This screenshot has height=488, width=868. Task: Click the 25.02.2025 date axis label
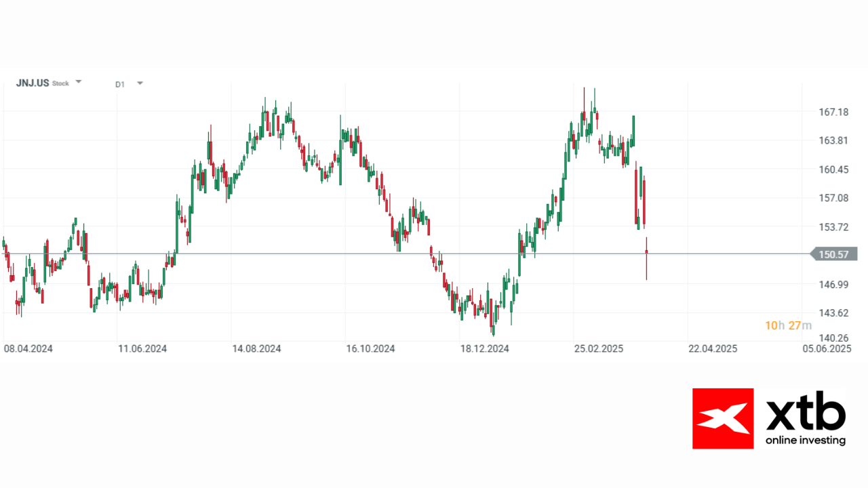[599, 348]
